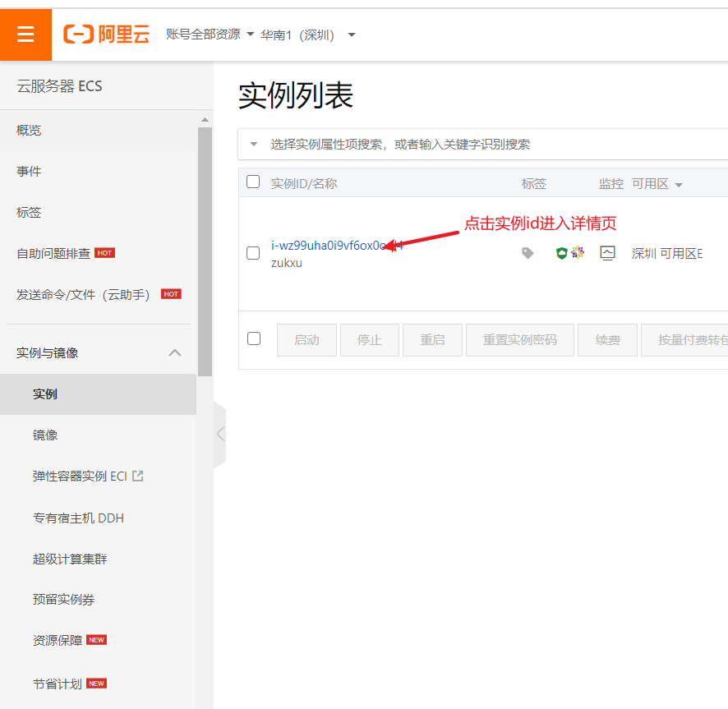728x709 pixels.
Task: Tick the bottom batch-action checkbox
Action: pyautogui.click(x=254, y=338)
